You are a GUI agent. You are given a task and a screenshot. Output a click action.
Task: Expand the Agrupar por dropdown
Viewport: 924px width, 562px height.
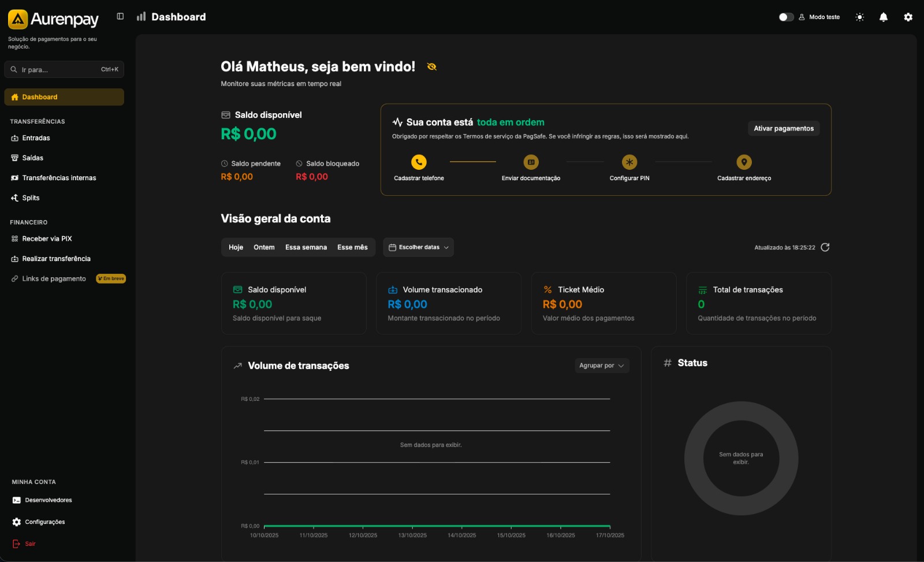[x=601, y=366]
